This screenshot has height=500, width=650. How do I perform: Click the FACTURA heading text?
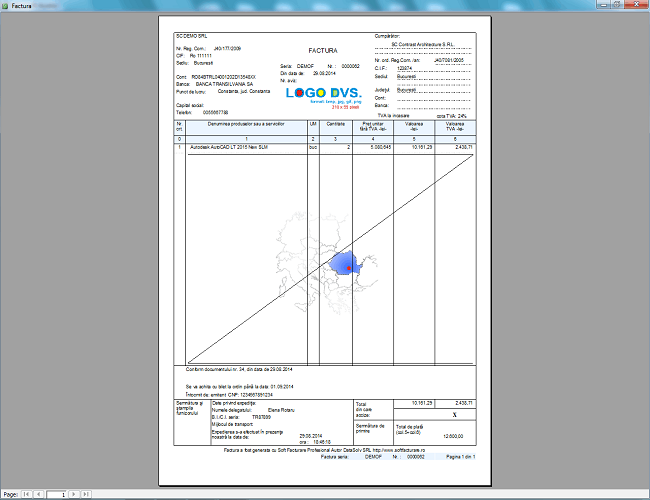[x=323, y=49]
